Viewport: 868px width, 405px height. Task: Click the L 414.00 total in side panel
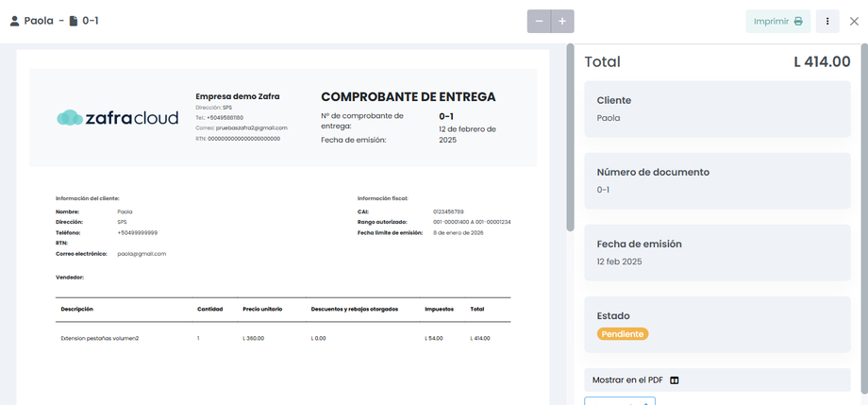tap(822, 62)
